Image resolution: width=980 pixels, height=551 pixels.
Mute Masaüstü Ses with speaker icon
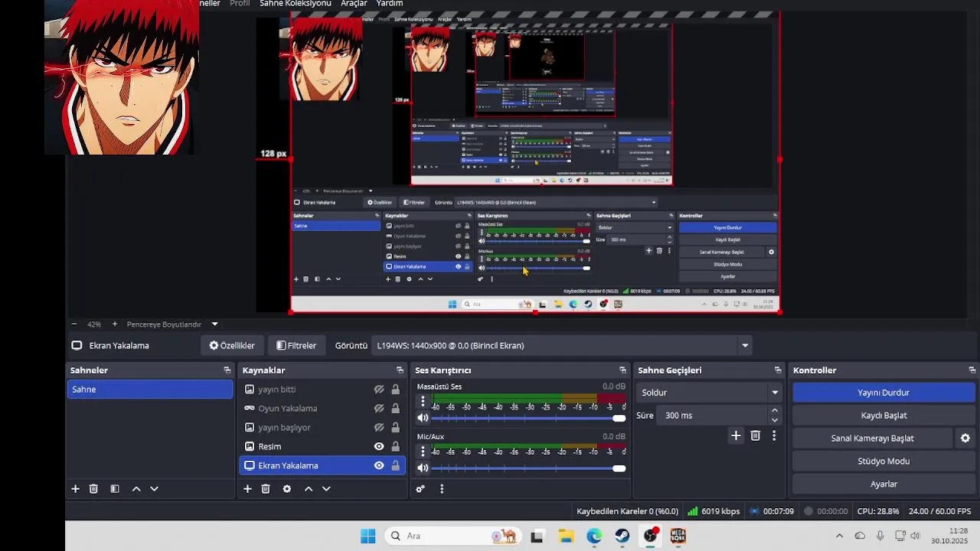423,419
